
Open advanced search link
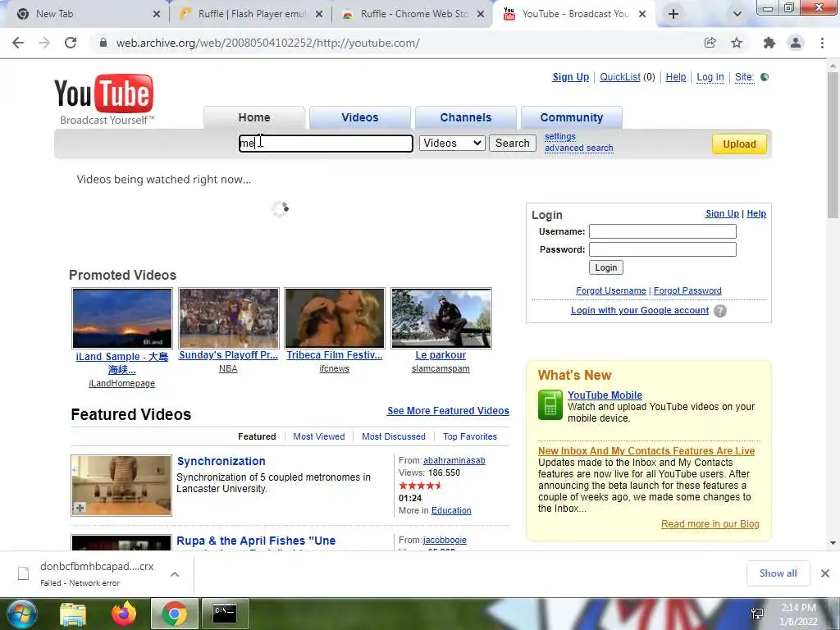tap(578, 148)
